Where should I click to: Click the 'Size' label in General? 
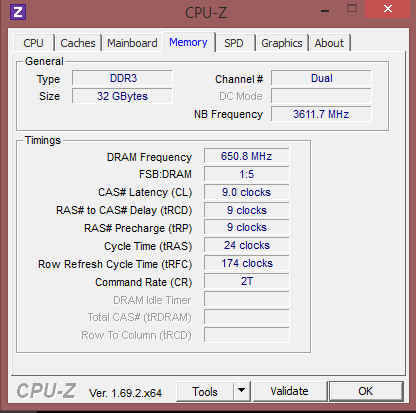point(49,96)
